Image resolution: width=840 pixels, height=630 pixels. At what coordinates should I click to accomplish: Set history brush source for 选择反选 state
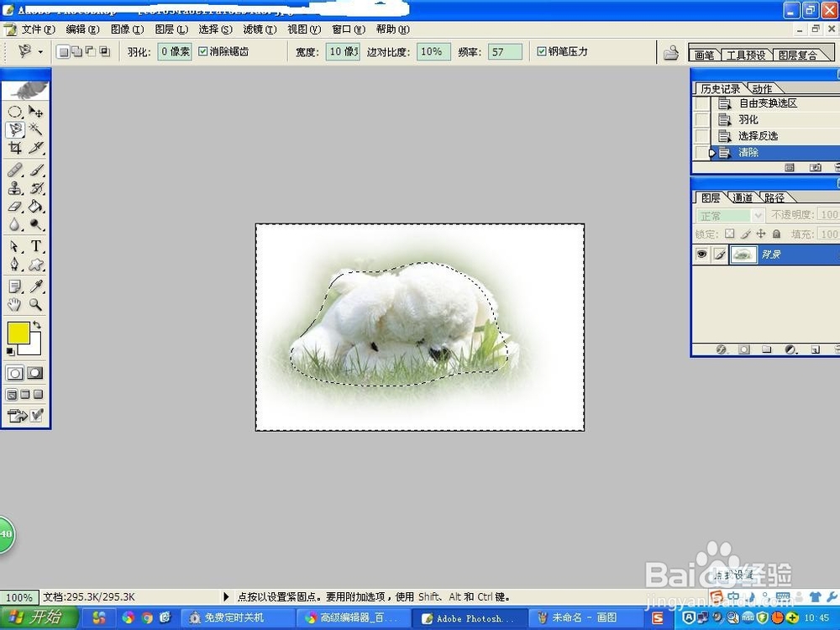702,136
